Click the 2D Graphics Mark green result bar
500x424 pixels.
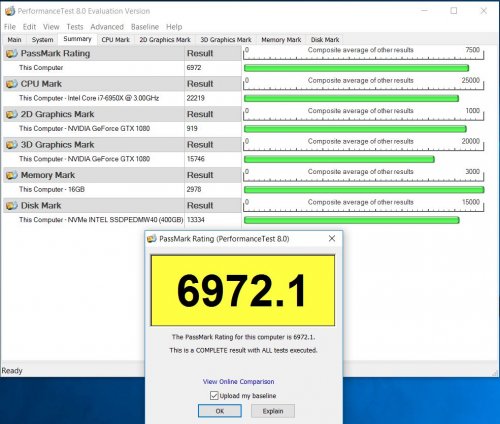[x=355, y=129]
